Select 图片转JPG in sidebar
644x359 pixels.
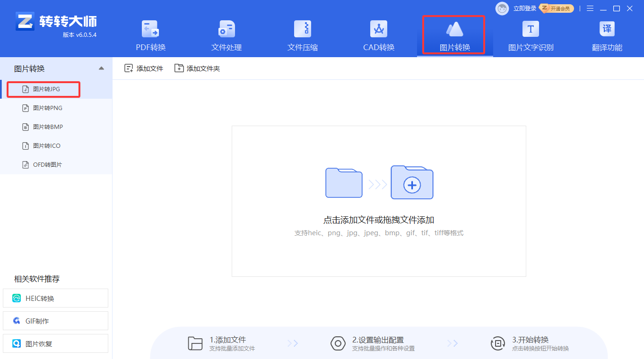(56, 89)
